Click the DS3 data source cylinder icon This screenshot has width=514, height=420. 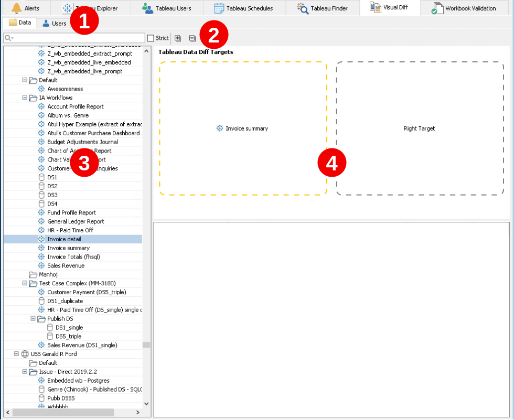(41, 195)
